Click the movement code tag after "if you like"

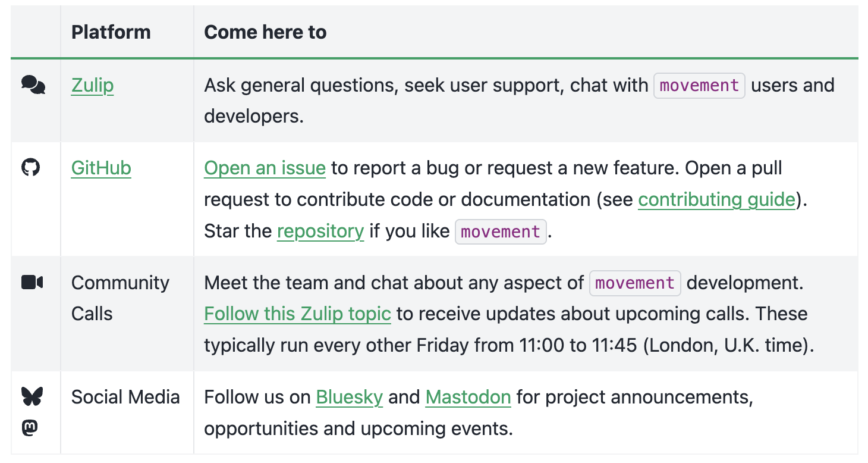[500, 232]
